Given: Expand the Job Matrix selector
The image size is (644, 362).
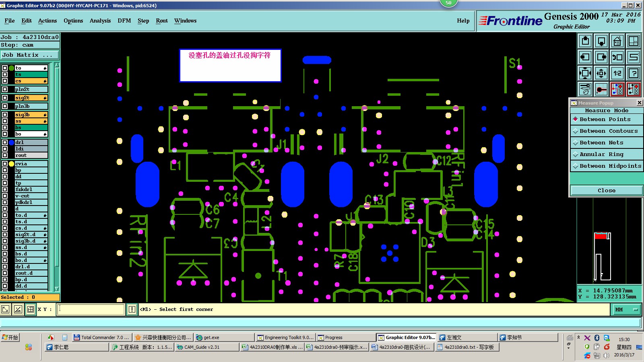Looking at the screenshot, I should click(x=30, y=55).
